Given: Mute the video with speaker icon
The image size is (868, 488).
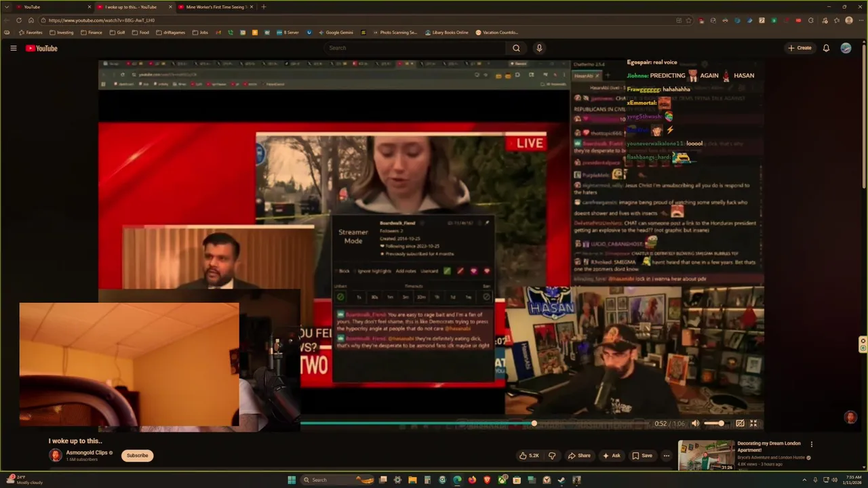Looking at the screenshot, I should [695, 424].
